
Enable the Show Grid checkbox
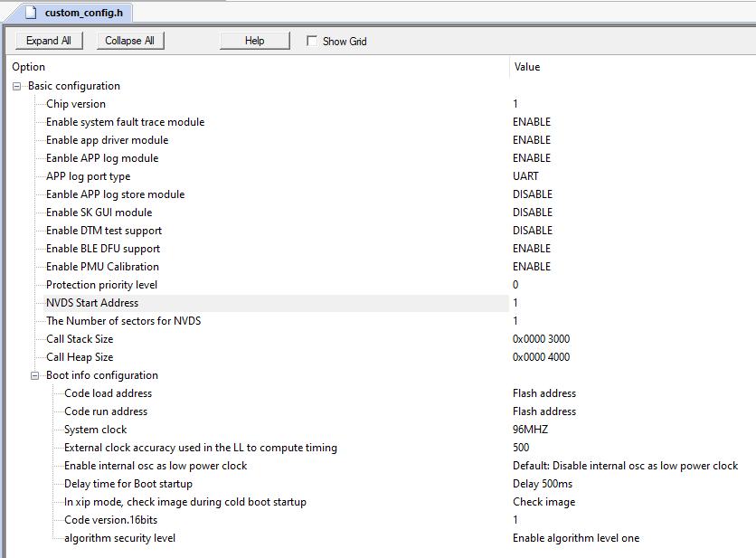click(x=312, y=41)
